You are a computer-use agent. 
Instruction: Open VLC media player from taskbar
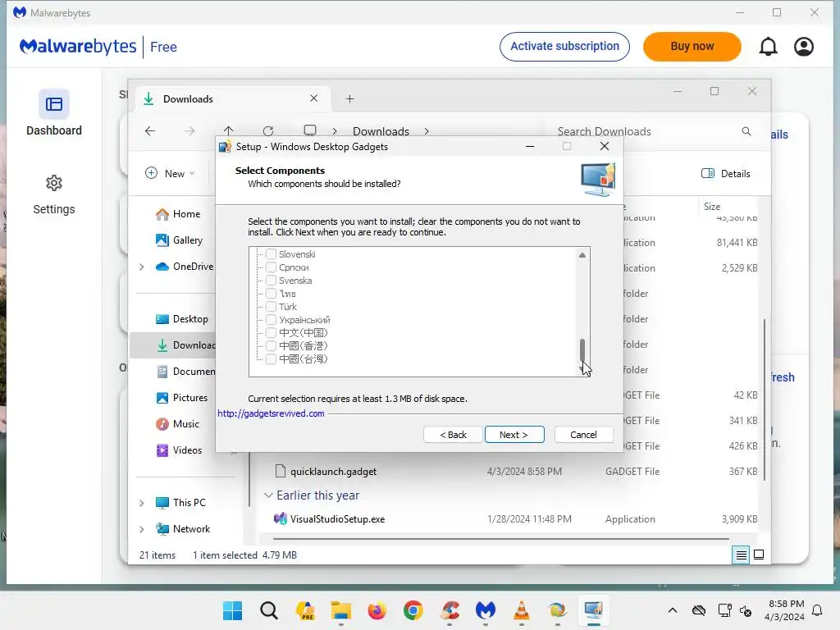(521, 610)
